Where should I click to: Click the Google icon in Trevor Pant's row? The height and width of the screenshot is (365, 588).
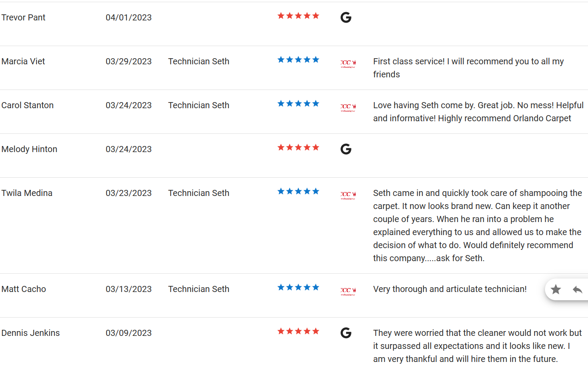[346, 17]
